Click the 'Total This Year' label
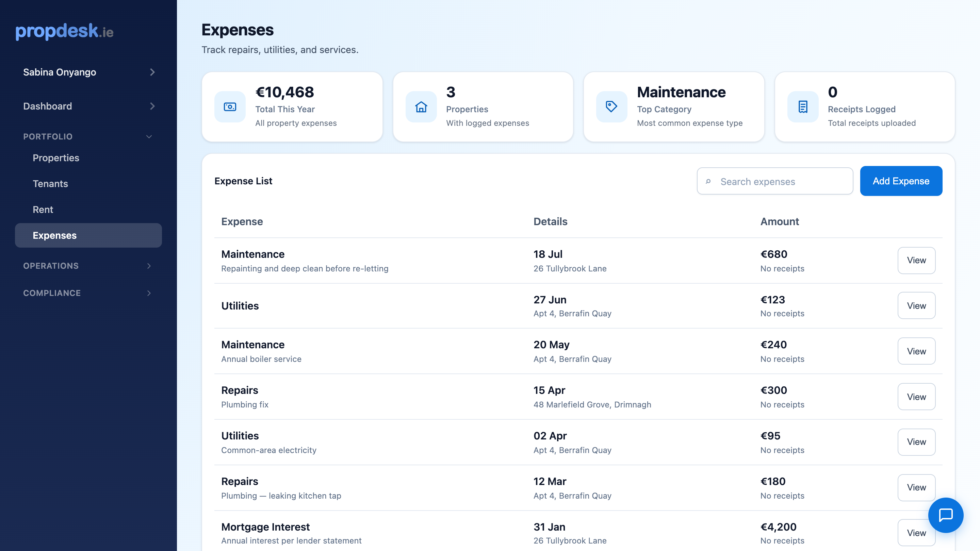Screen dimensions: 980x551 click(x=285, y=109)
